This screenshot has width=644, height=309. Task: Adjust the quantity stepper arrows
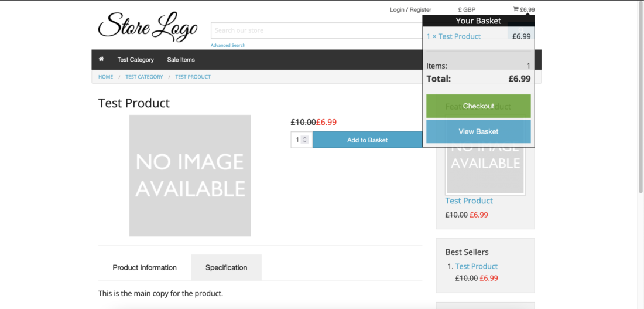pyautogui.click(x=304, y=140)
